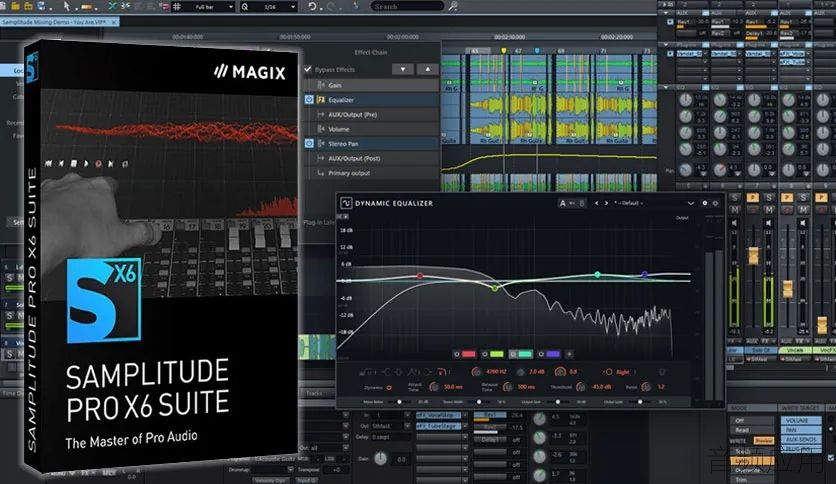Viewport: 836px width, 484px height.
Task: Click the Stereo Width slider handle
Action: pyautogui.click(x=479, y=402)
